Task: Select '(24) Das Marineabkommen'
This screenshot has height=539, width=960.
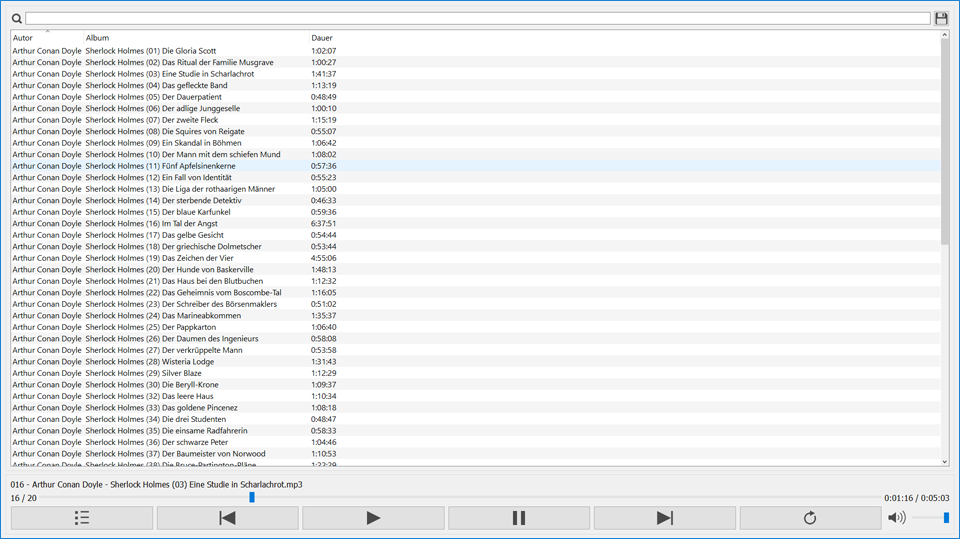Action: click(476, 315)
